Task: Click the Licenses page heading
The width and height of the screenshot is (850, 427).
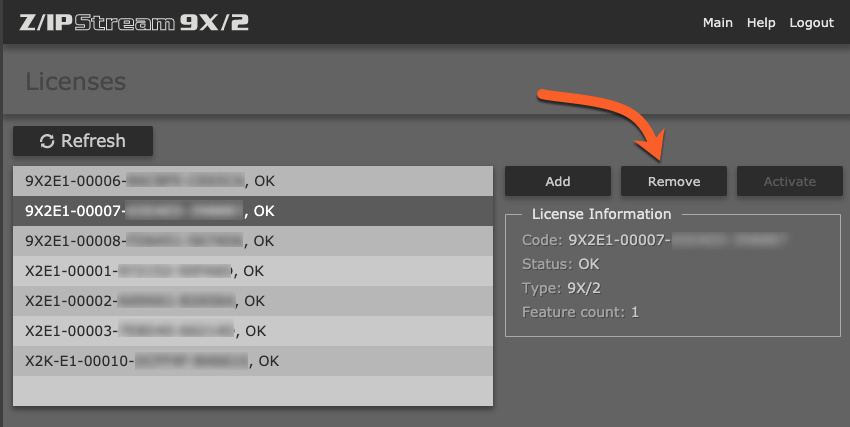Action: click(x=76, y=81)
